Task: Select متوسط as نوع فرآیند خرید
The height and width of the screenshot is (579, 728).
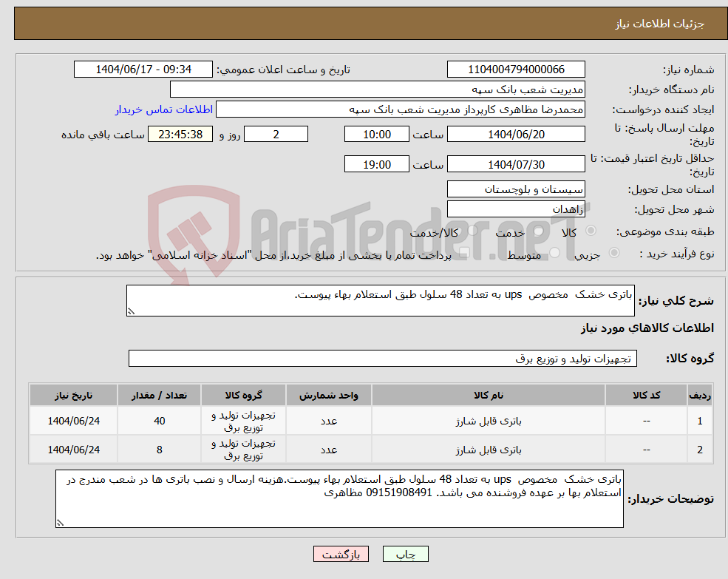Action: coord(555,252)
